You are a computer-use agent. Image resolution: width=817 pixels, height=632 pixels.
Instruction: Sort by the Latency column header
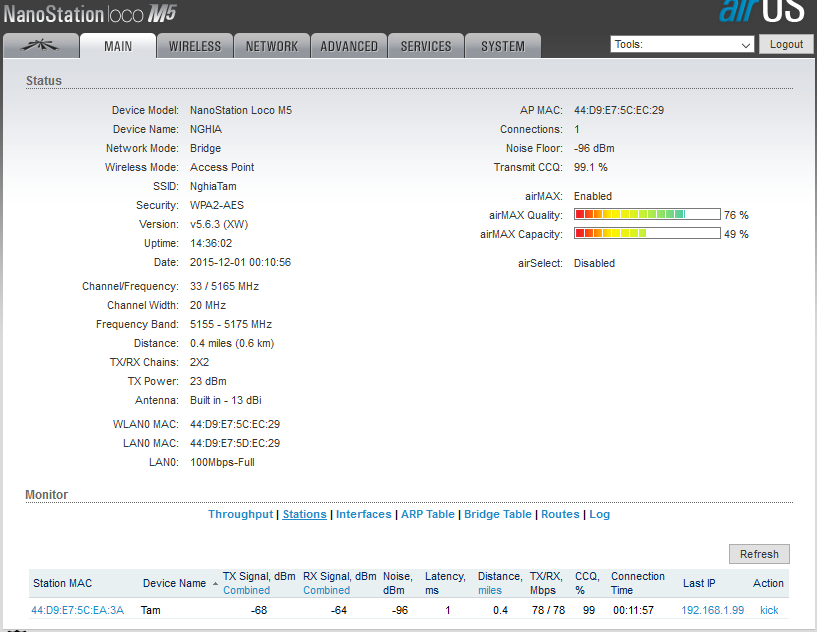pyautogui.click(x=445, y=584)
